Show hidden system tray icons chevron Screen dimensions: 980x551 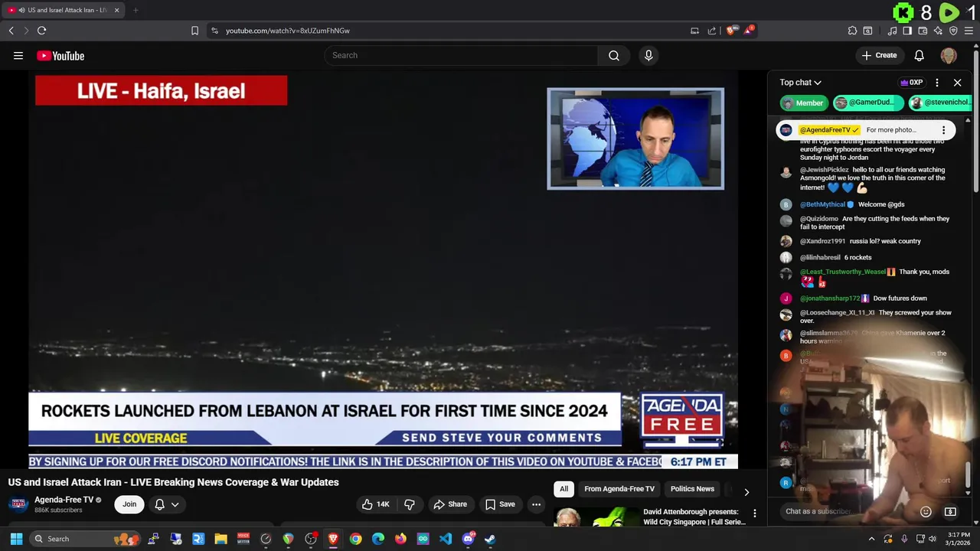871,539
